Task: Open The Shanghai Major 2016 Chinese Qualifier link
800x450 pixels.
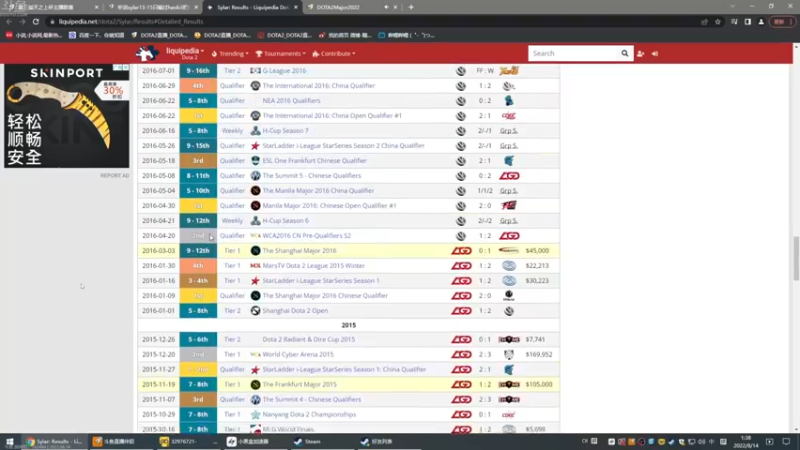Action: coord(325,296)
